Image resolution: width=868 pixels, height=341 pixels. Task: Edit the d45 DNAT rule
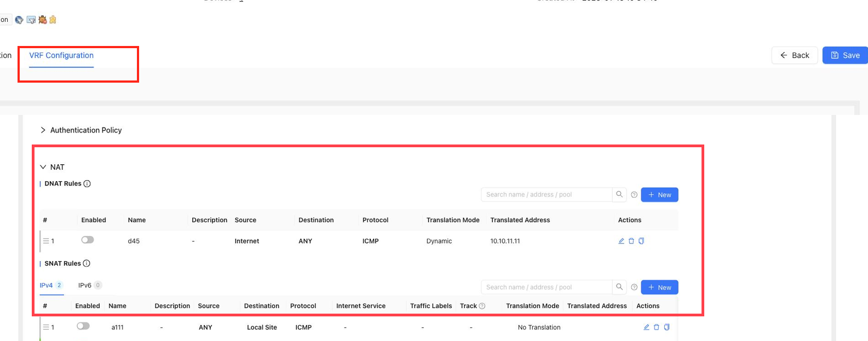[x=622, y=241]
